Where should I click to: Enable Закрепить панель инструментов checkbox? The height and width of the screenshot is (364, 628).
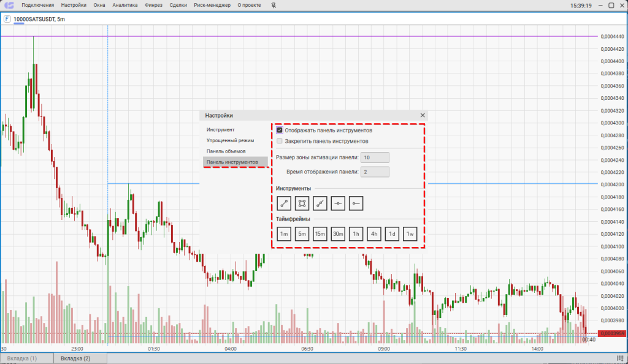coord(280,141)
